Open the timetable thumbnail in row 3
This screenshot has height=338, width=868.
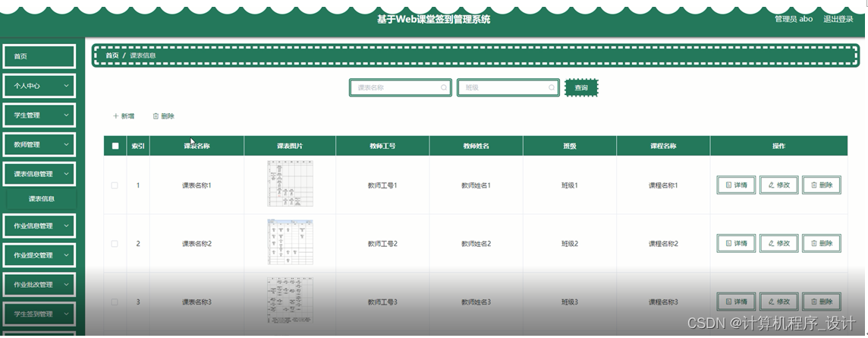[290, 301]
